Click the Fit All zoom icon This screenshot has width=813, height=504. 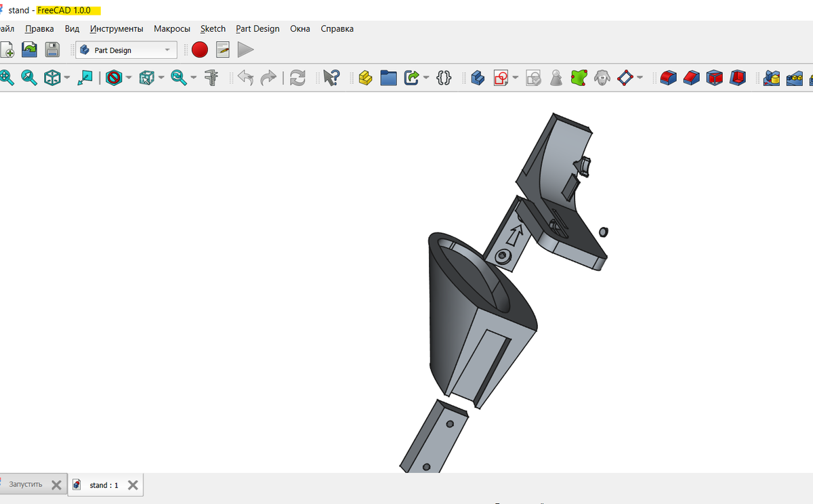coord(6,78)
